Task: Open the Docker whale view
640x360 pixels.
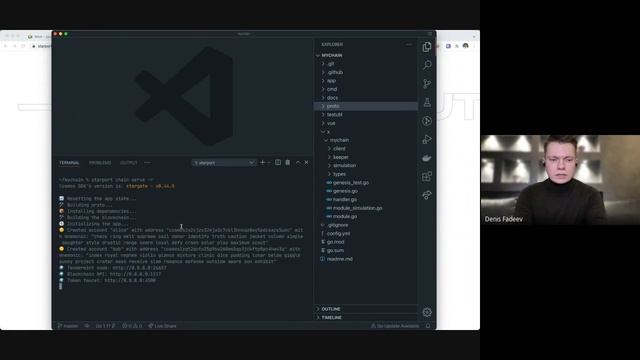Action: pos(427,158)
